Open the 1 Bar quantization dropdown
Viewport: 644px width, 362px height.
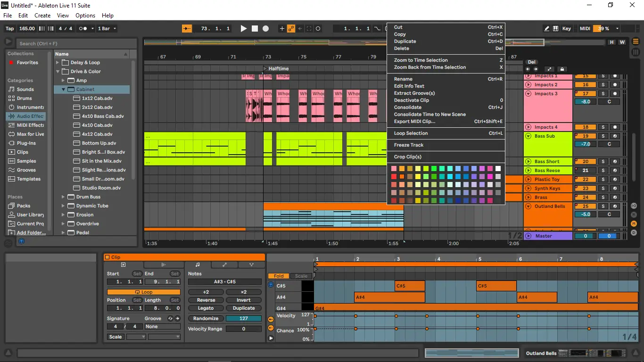tap(107, 29)
